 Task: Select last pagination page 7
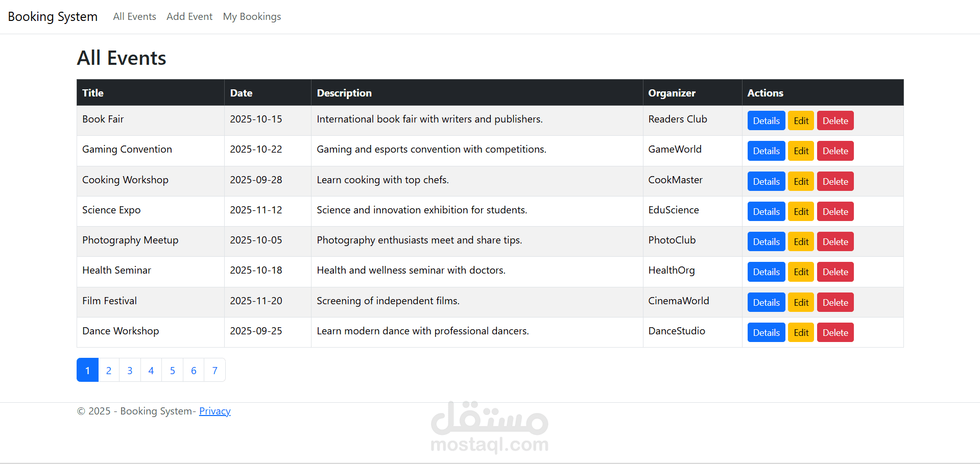pyautogui.click(x=215, y=371)
